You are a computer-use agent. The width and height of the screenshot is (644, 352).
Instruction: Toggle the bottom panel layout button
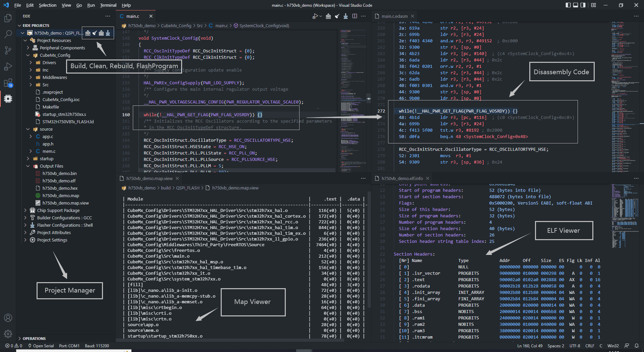point(576,5)
